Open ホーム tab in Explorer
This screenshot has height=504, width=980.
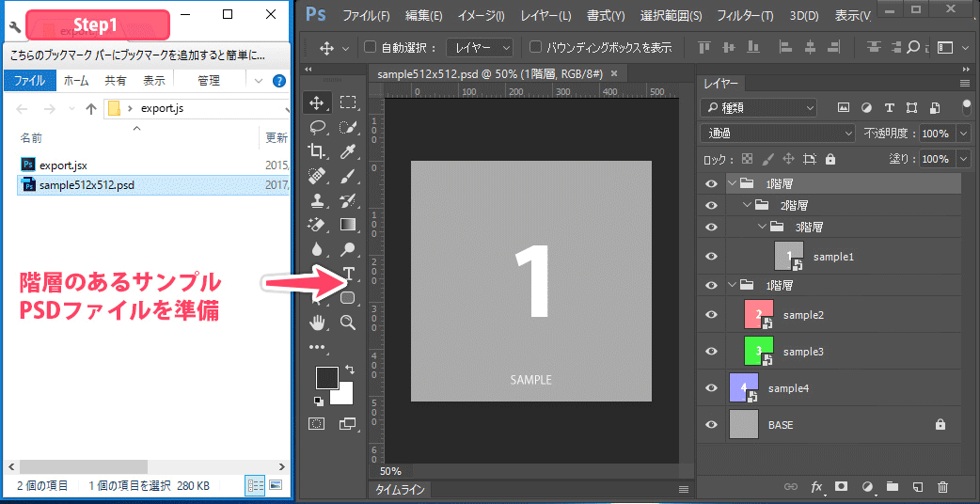point(76,81)
